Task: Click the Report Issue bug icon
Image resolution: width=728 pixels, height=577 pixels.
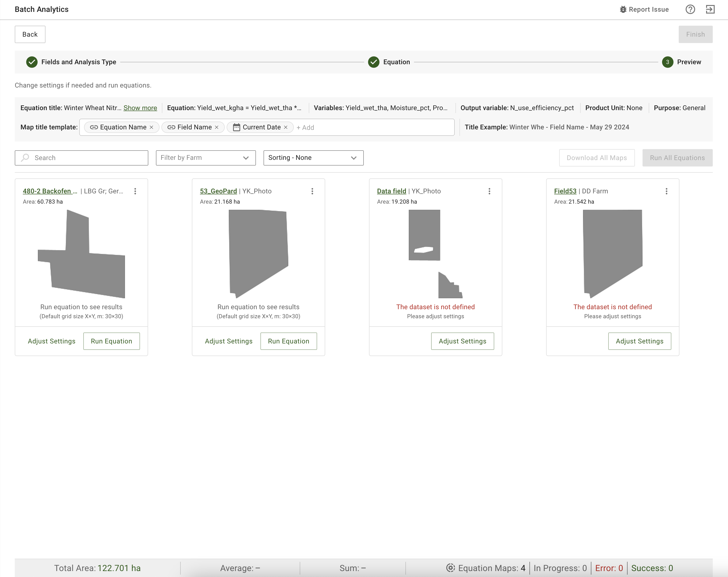Action: (x=623, y=10)
